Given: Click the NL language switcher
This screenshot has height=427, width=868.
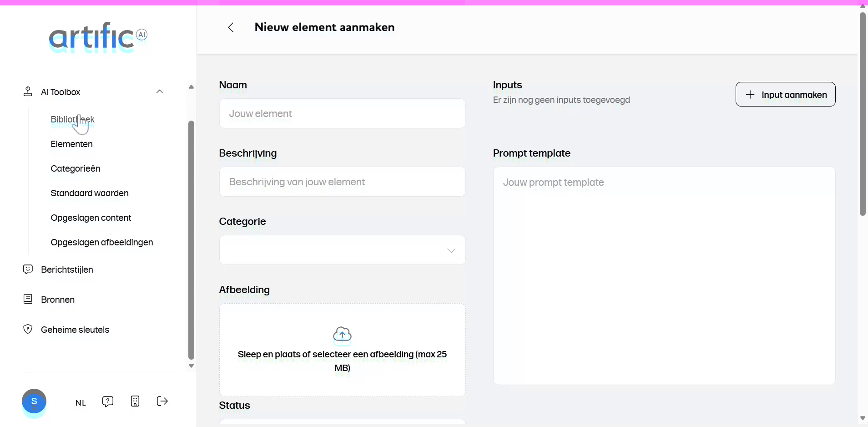Looking at the screenshot, I should coord(80,402).
